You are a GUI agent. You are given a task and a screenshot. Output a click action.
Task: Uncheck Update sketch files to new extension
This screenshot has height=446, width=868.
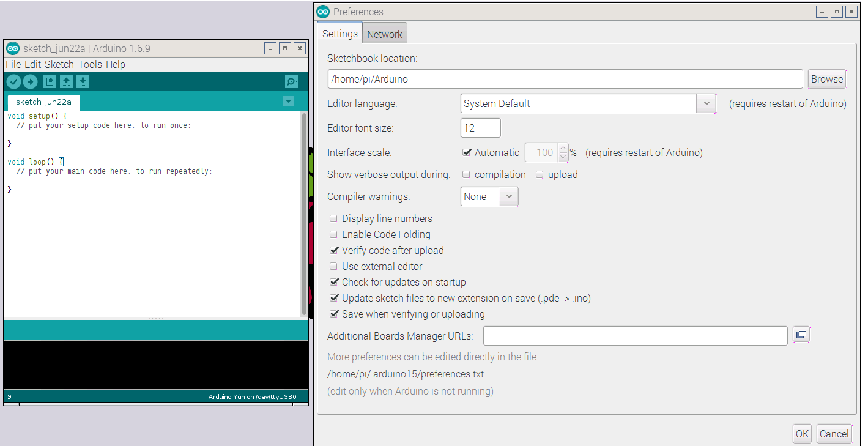334,298
